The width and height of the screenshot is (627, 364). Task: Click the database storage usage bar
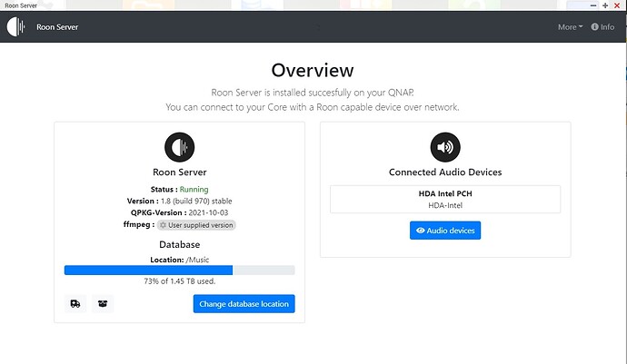pyautogui.click(x=180, y=271)
